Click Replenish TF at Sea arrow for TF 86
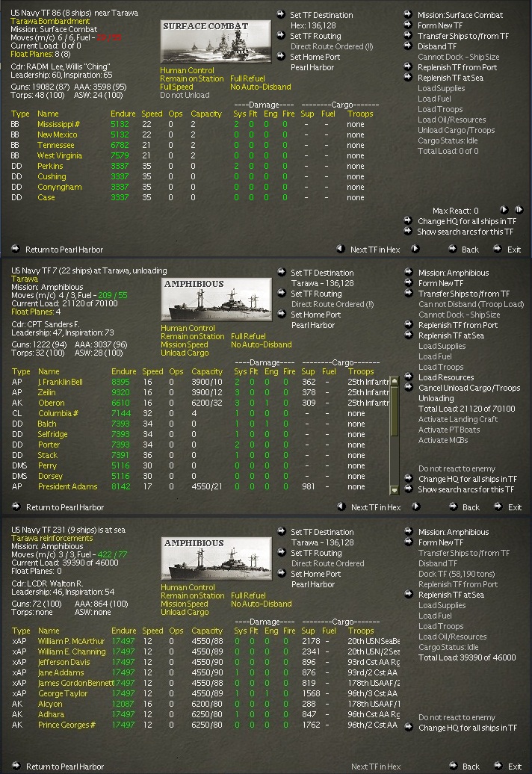The height and width of the screenshot is (774, 532). [x=408, y=77]
